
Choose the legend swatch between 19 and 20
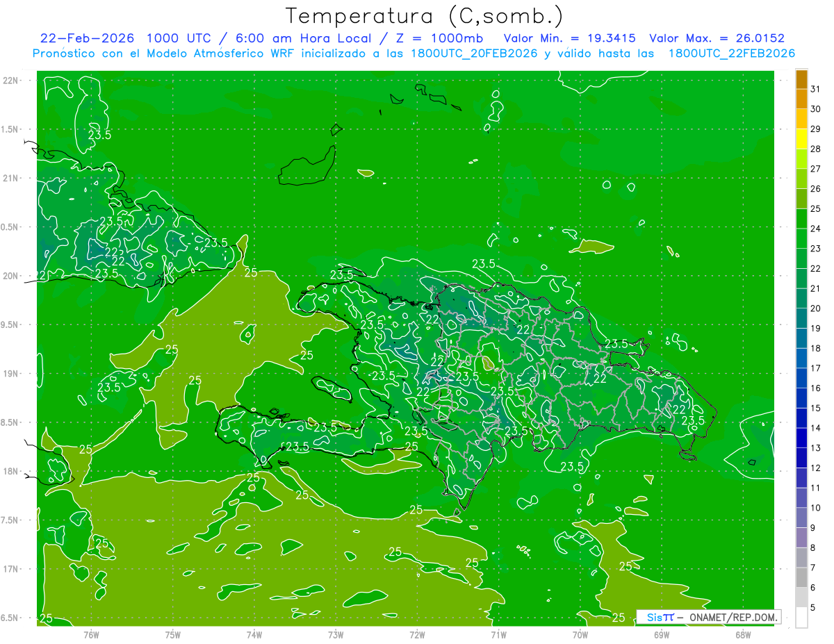801,319
